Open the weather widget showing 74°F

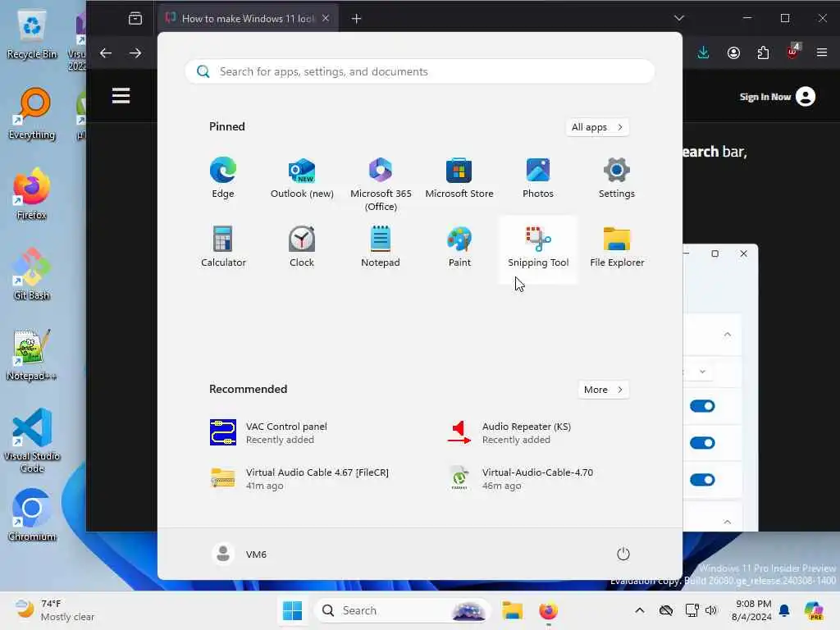[55, 610]
